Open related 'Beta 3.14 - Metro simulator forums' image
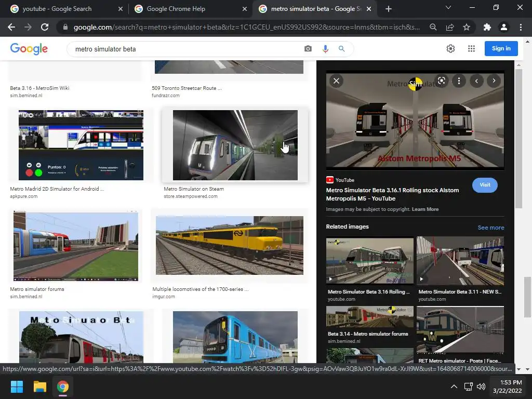Image resolution: width=532 pixels, height=399 pixels. pos(370,317)
